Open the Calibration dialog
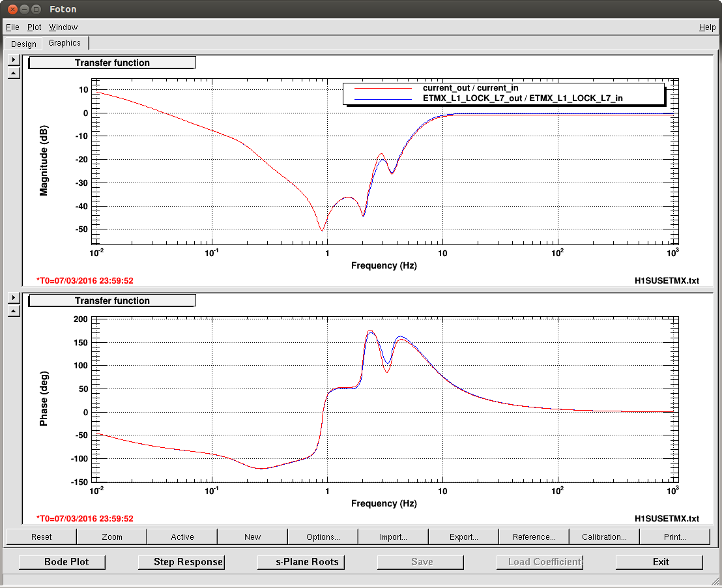The image size is (722, 588). click(x=604, y=537)
